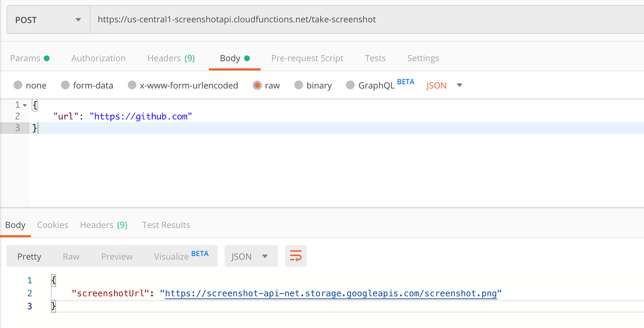Select the none body type radio button
The height and width of the screenshot is (328, 644).
[x=18, y=85]
